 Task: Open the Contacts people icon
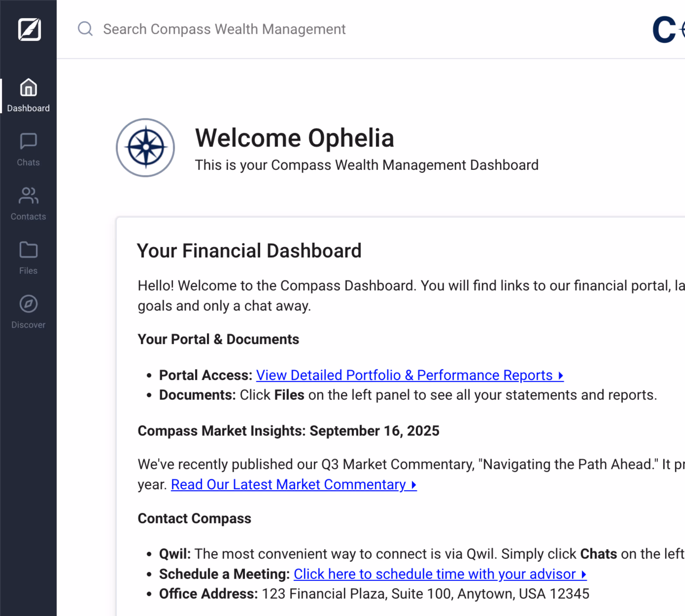28,196
